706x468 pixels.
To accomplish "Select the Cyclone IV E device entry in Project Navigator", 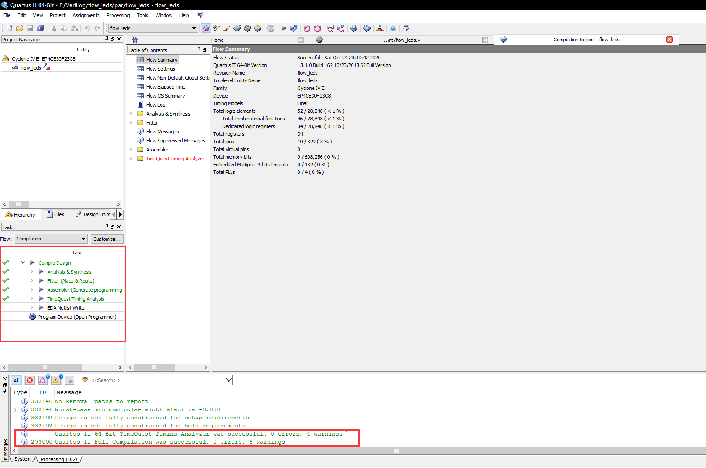I will click(x=43, y=59).
